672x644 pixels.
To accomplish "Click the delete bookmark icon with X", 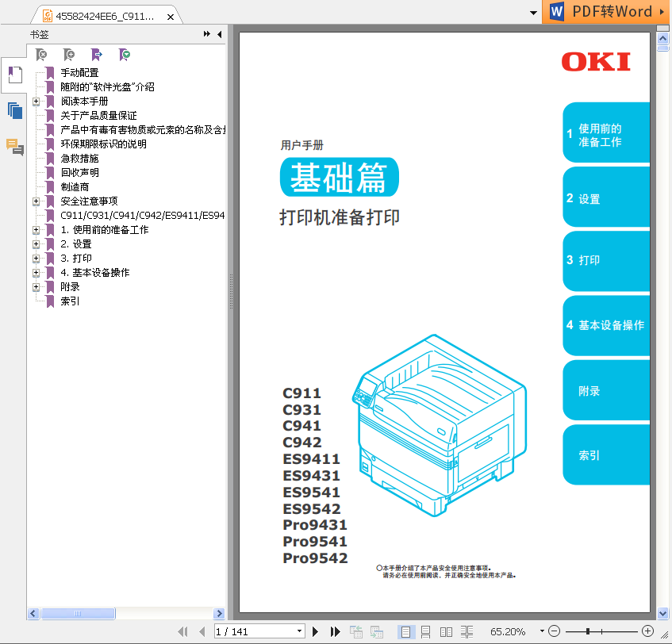I will pyautogui.click(x=41, y=55).
